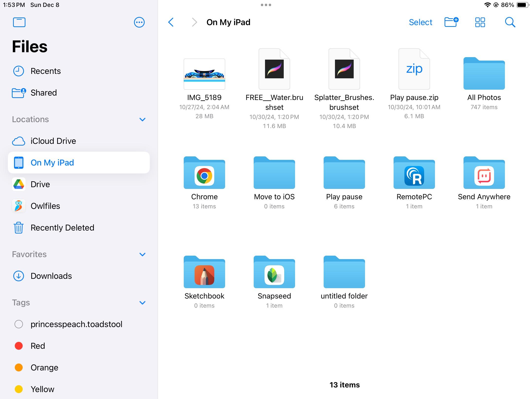Select the Orange tag circle
Viewport: 532px width, 399px height.
[x=19, y=367]
